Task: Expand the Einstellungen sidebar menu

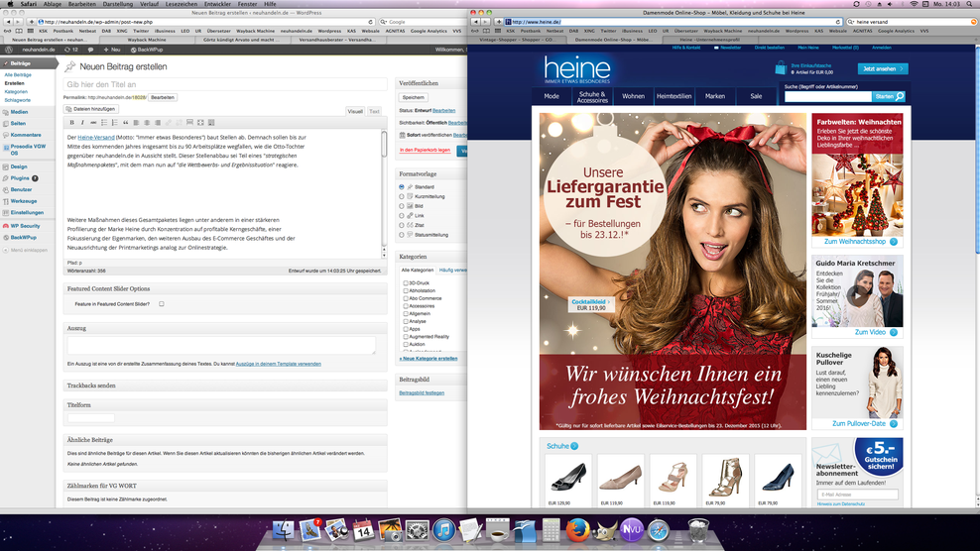Action: point(28,212)
